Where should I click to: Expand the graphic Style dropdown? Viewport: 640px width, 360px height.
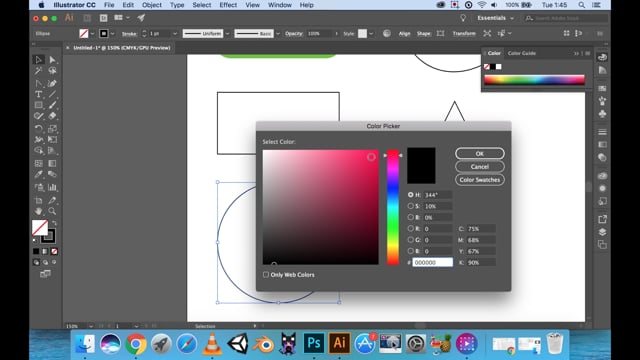click(371, 33)
